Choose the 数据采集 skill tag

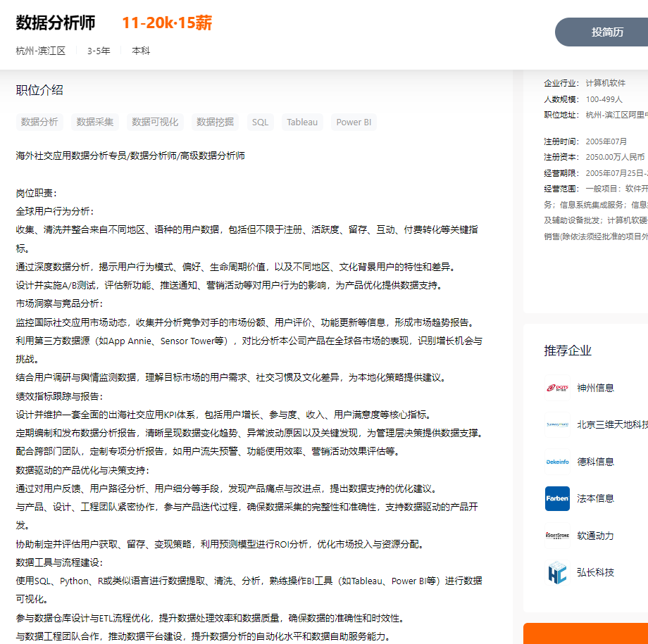pyautogui.click(x=95, y=122)
